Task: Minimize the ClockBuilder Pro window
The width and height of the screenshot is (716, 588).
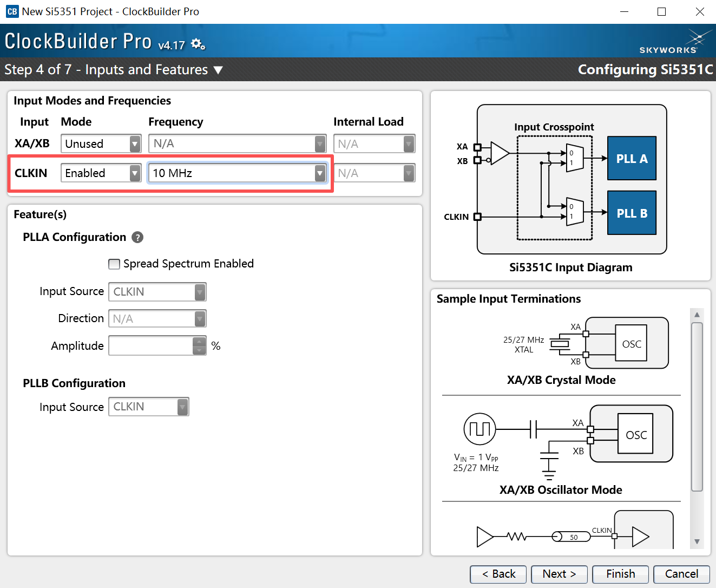Action: pyautogui.click(x=624, y=11)
